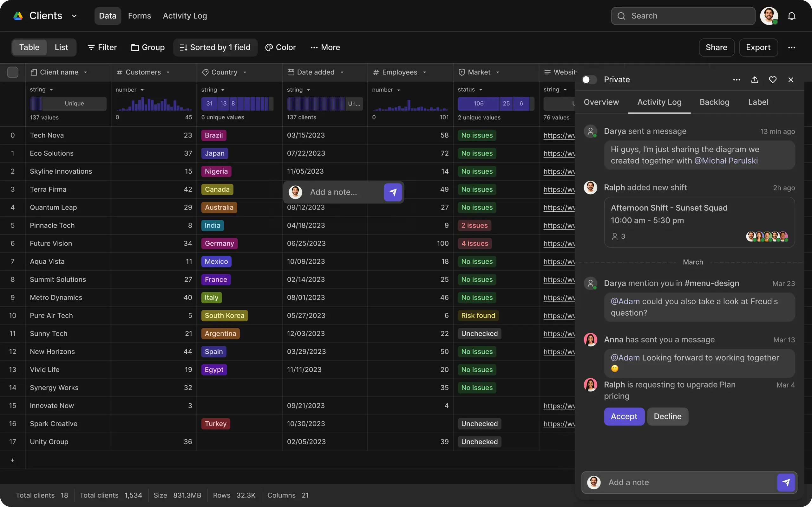The width and height of the screenshot is (812, 507).
Task: Open the Forms tab
Action: [139, 16]
